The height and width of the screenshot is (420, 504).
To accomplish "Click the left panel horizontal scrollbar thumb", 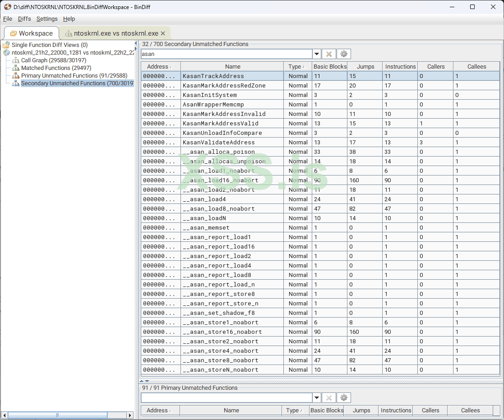I will (x=57, y=415).
